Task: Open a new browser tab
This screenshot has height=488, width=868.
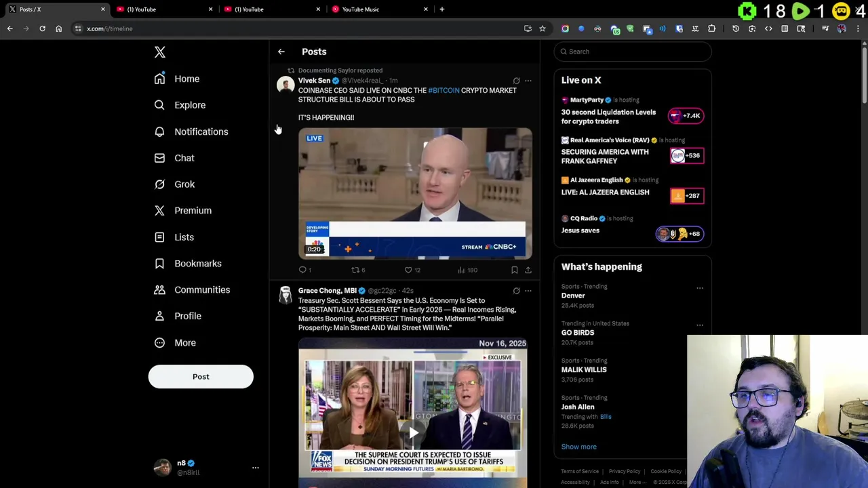Action: 442,9
